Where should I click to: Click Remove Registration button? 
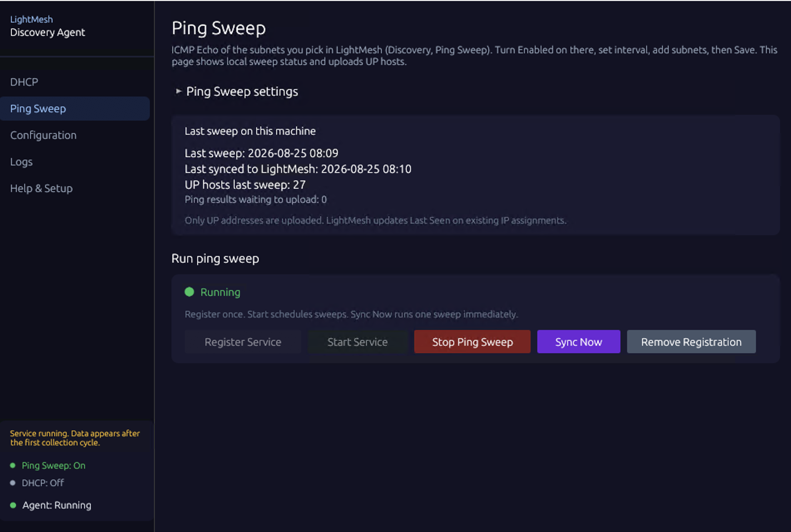(x=691, y=342)
